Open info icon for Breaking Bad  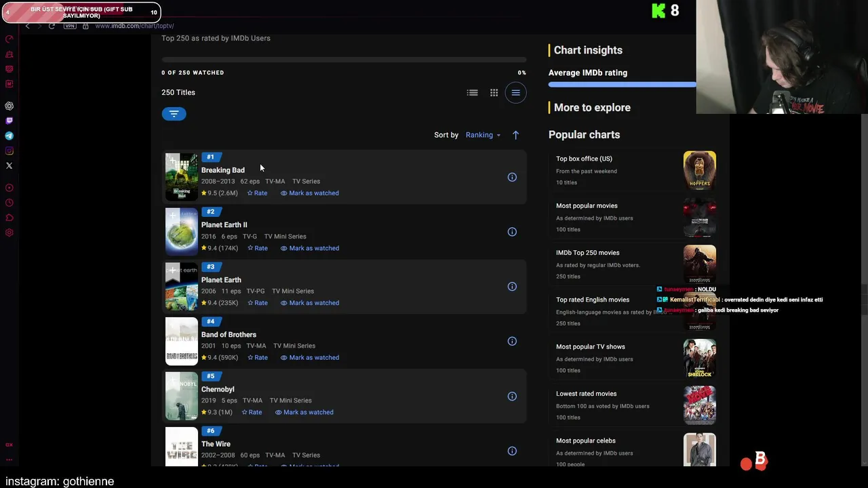[512, 177]
